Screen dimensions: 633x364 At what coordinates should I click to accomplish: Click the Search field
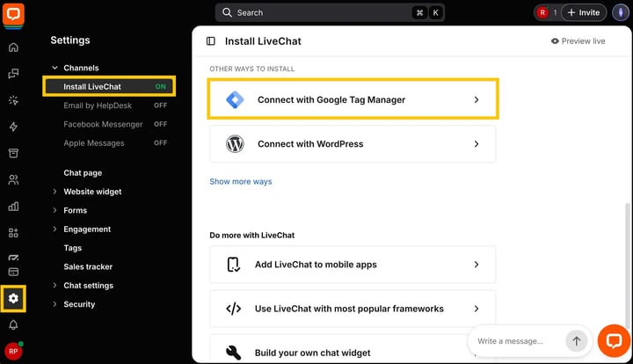330,12
